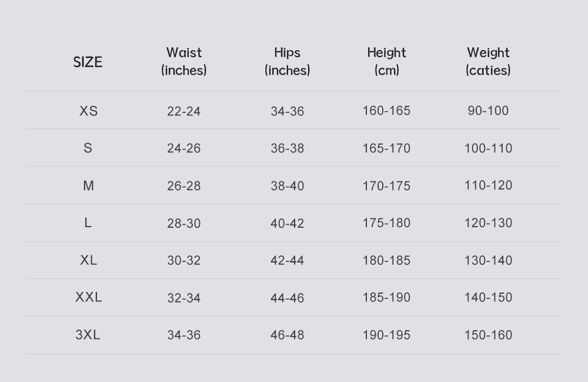This screenshot has height=382, width=588.
Task: Select the M size label
Action: 89,185
